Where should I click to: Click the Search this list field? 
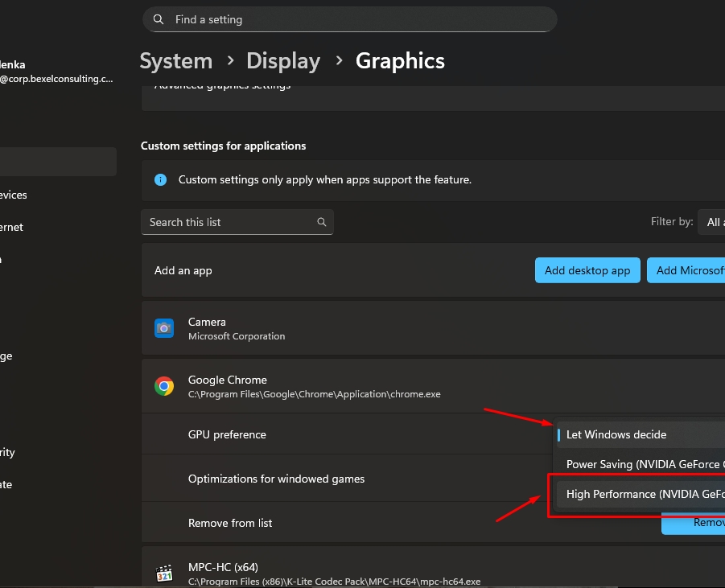(x=229, y=222)
